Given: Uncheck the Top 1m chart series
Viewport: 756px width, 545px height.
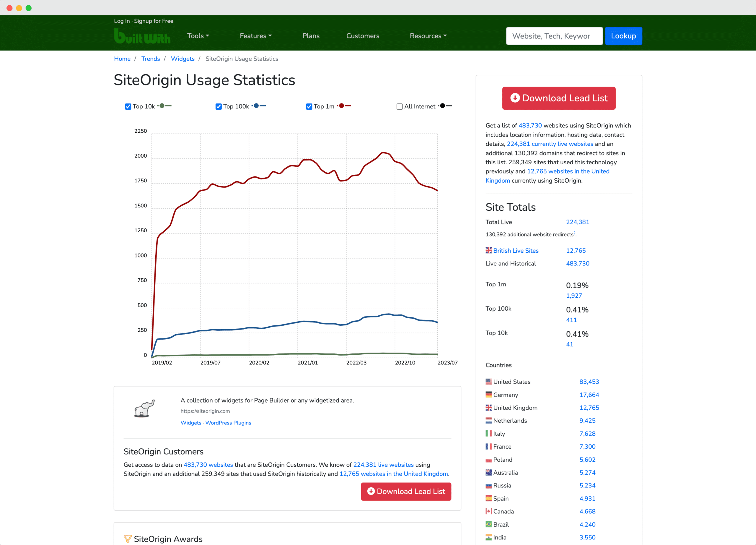Looking at the screenshot, I should click(309, 106).
